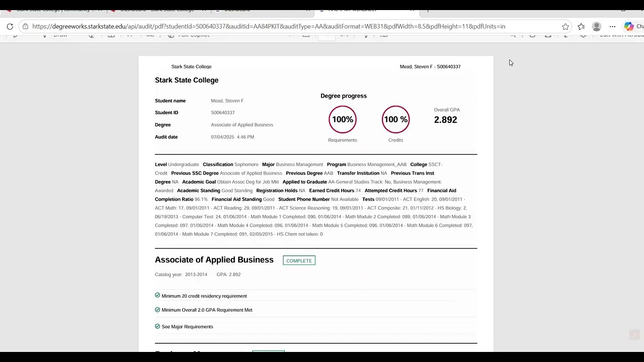Screen dimensions: 644x362
Task: Click the 'Business Management' major value
Action: click(x=299, y=164)
